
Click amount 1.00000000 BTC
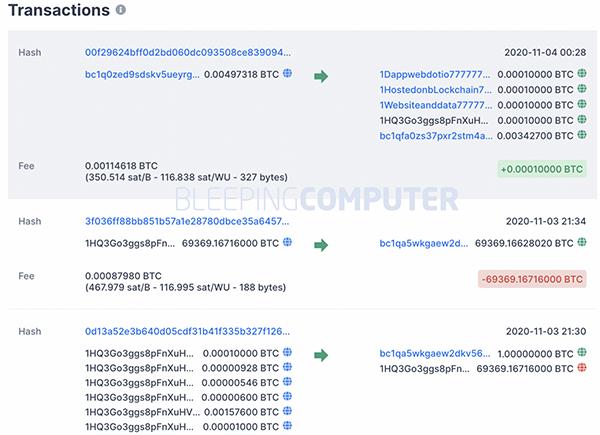535,354
